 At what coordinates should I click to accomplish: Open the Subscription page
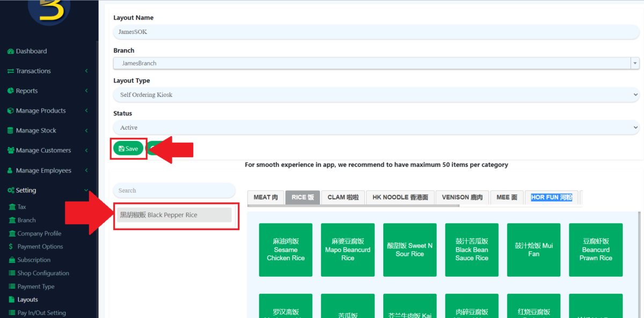(35, 260)
